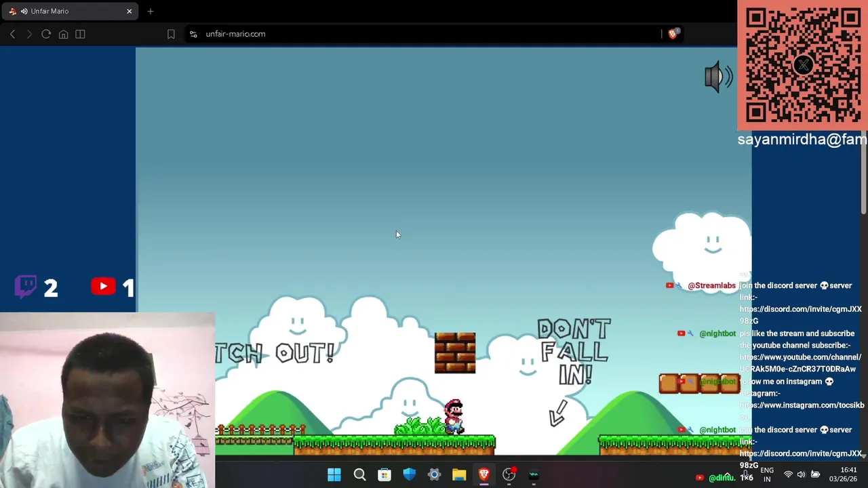Toggle the browser sidebar panel
Screen dimensions: 868x488
(x=80, y=34)
